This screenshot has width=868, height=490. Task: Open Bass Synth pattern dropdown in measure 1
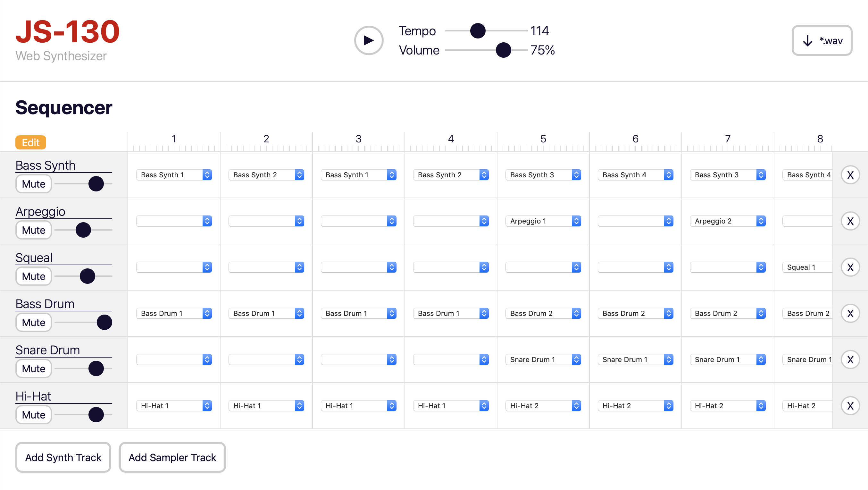pyautogui.click(x=174, y=175)
